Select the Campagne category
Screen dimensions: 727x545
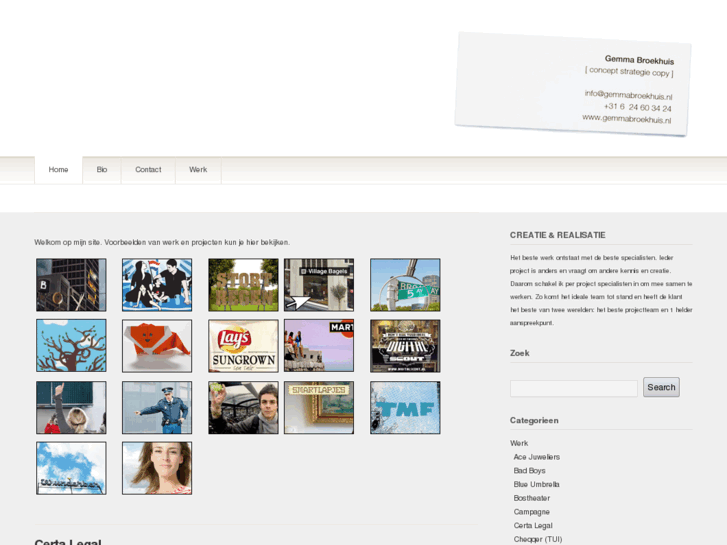(x=532, y=512)
